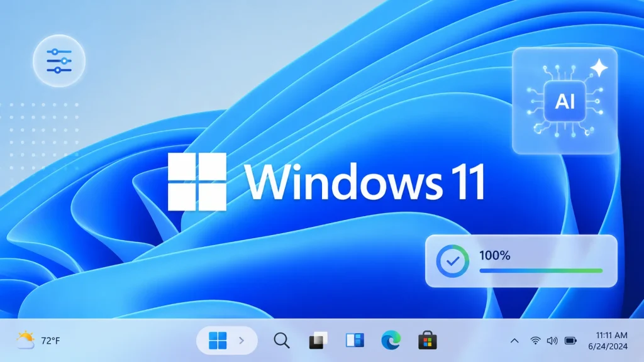644x362 pixels.
Task: Open the weather widget showing 72°F
Action: click(38, 340)
